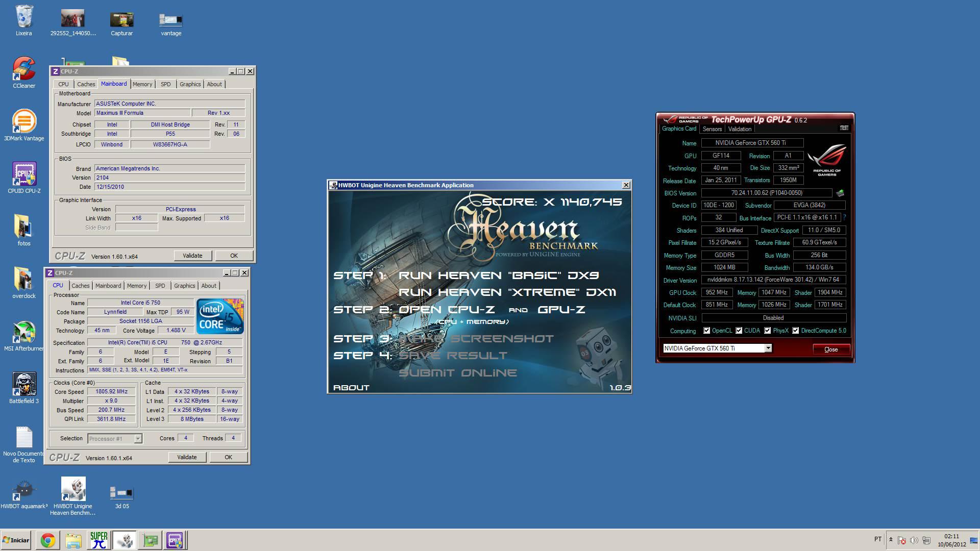Toggle the DirectCompute 5.0 checkbox
Viewport: 980px width, 551px height.
[795, 331]
